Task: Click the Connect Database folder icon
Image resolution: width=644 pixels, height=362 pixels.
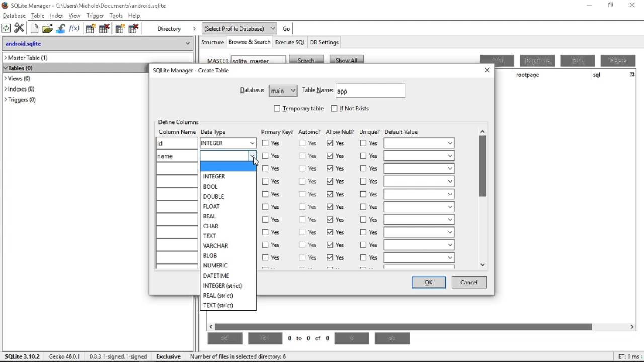Action: click(x=47, y=28)
